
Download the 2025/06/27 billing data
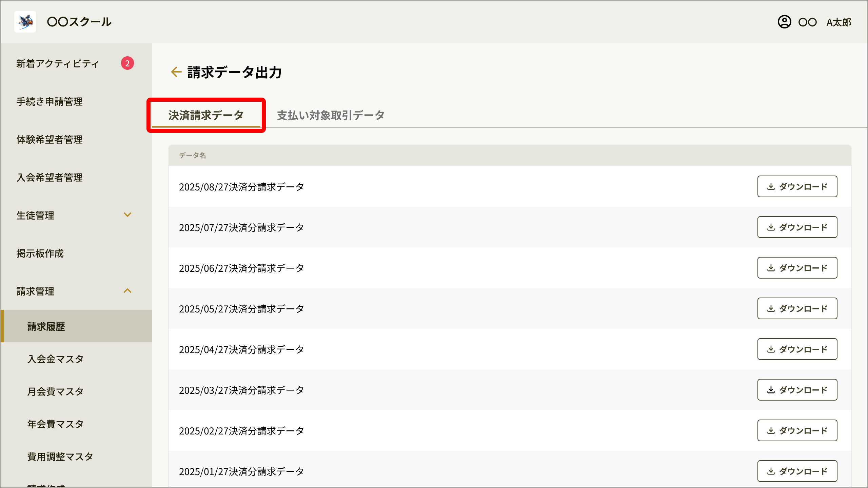click(797, 268)
